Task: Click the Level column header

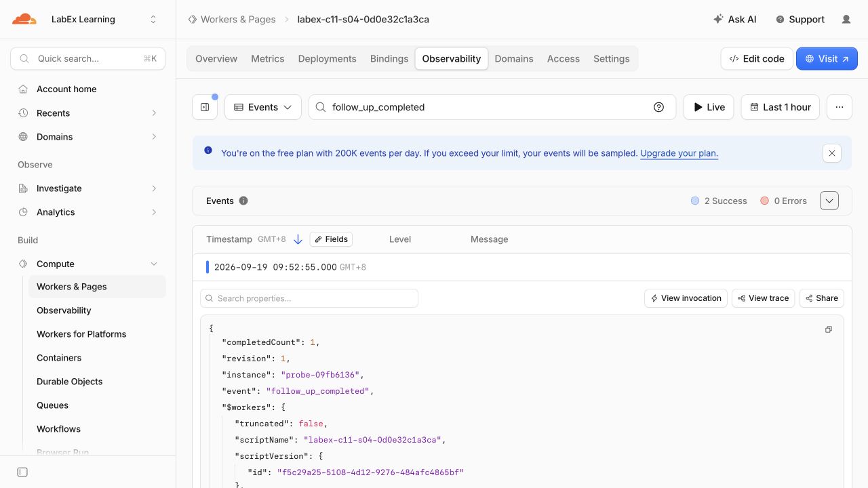Action: [400, 239]
